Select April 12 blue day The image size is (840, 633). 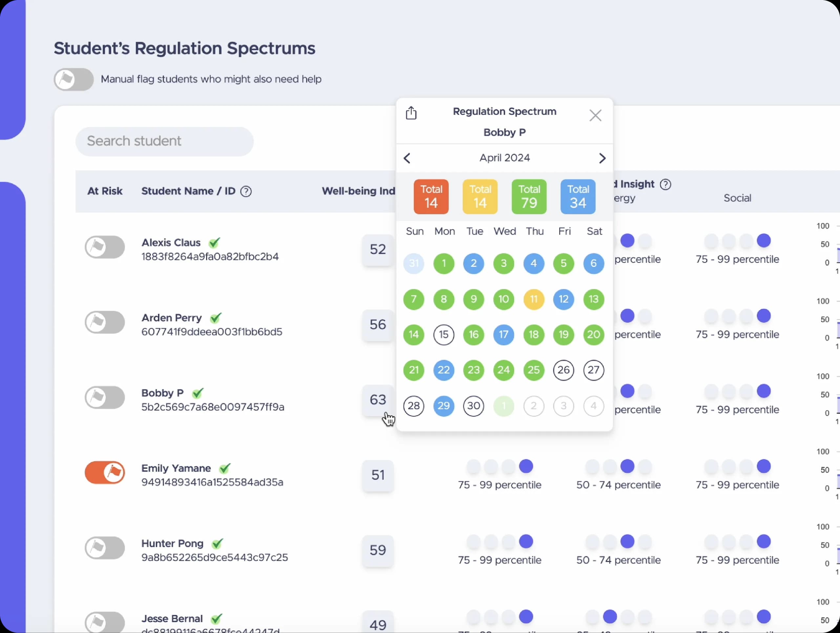click(563, 299)
